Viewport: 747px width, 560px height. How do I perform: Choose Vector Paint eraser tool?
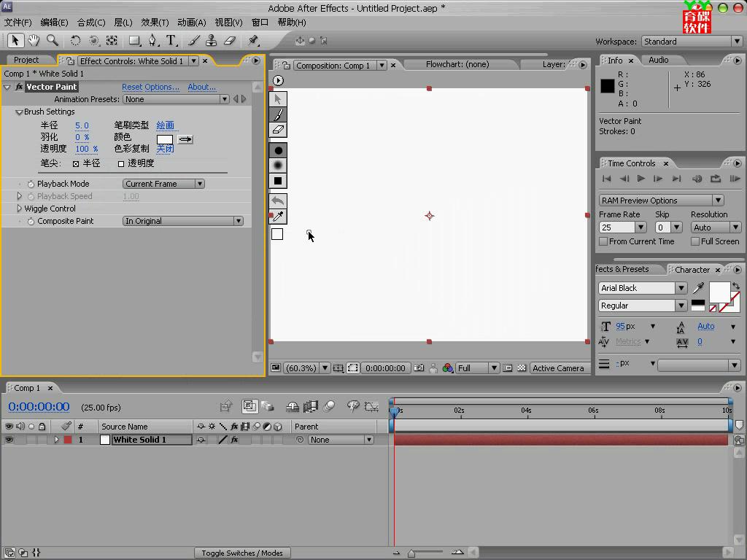[278, 130]
